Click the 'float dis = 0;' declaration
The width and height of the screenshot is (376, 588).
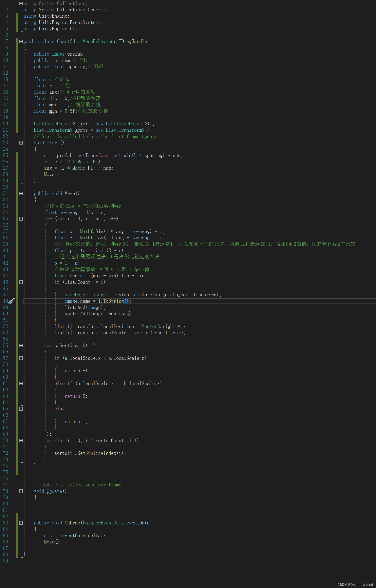[x=51, y=98]
